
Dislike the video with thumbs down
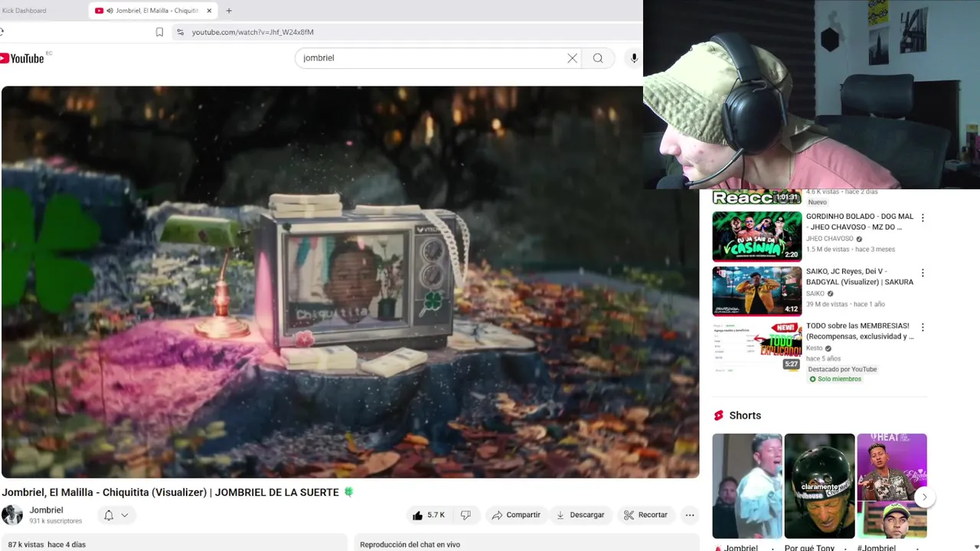pos(465,515)
